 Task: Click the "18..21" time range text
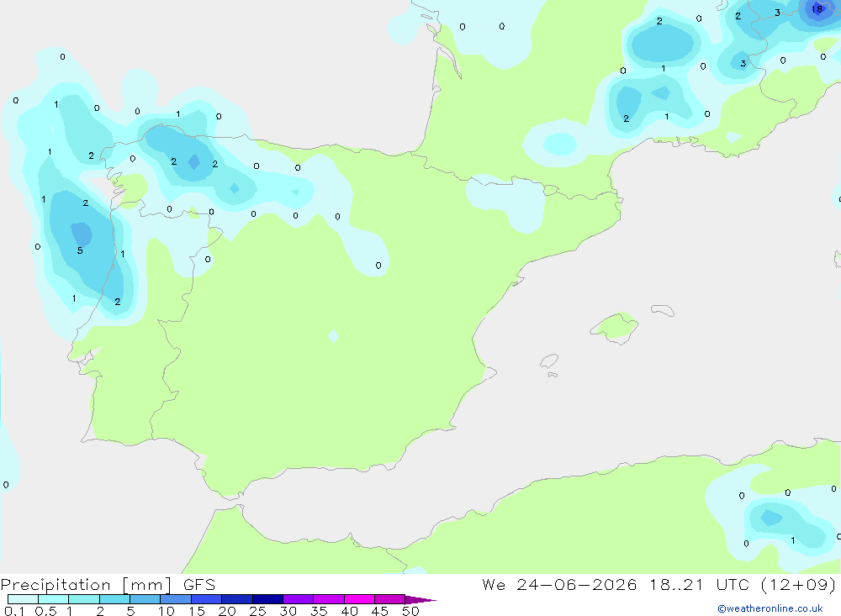pyautogui.click(x=676, y=584)
